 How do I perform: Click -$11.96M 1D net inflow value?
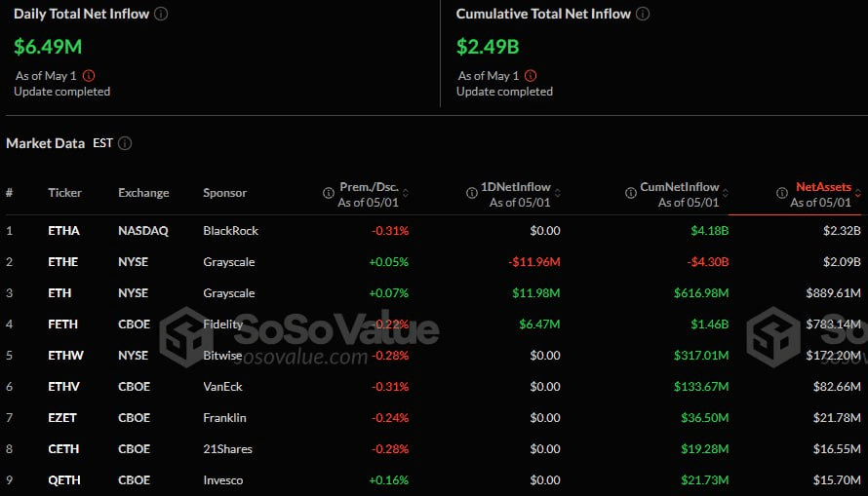pyautogui.click(x=534, y=261)
